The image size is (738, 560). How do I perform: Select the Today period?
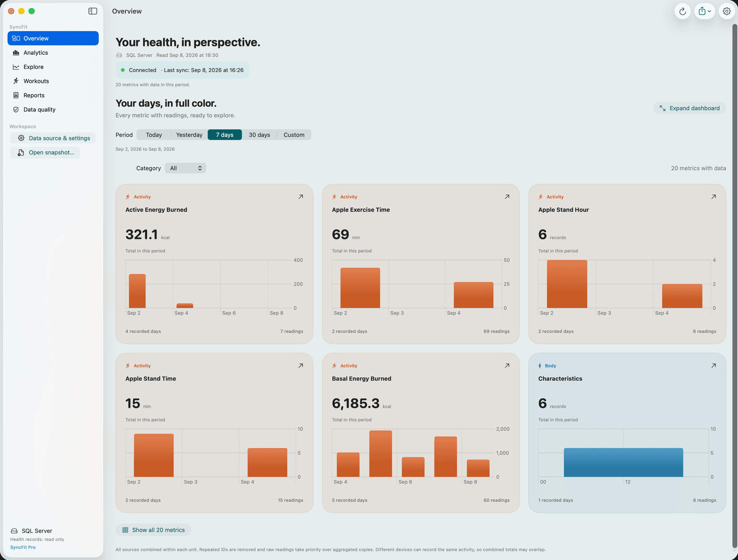(154, 135)
